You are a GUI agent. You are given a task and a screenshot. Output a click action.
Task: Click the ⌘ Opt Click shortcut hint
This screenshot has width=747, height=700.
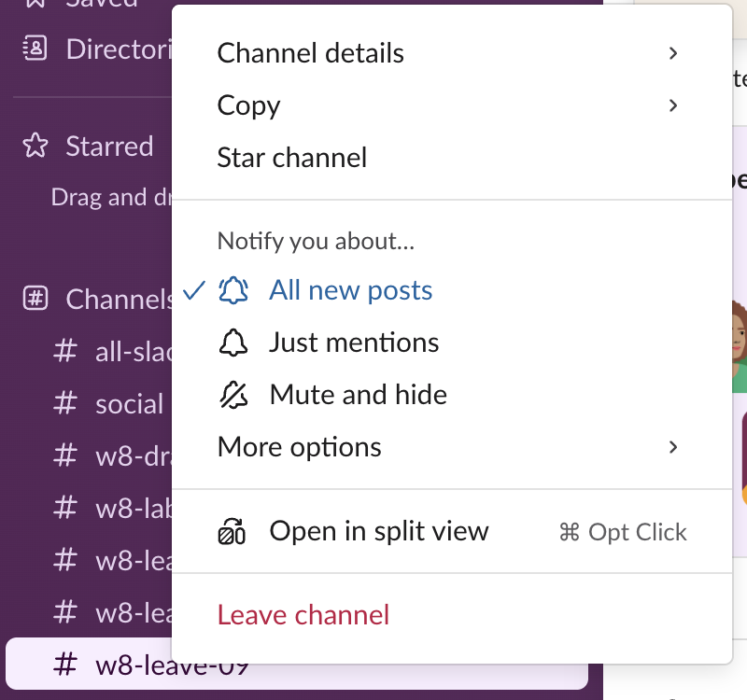(623, 532)
